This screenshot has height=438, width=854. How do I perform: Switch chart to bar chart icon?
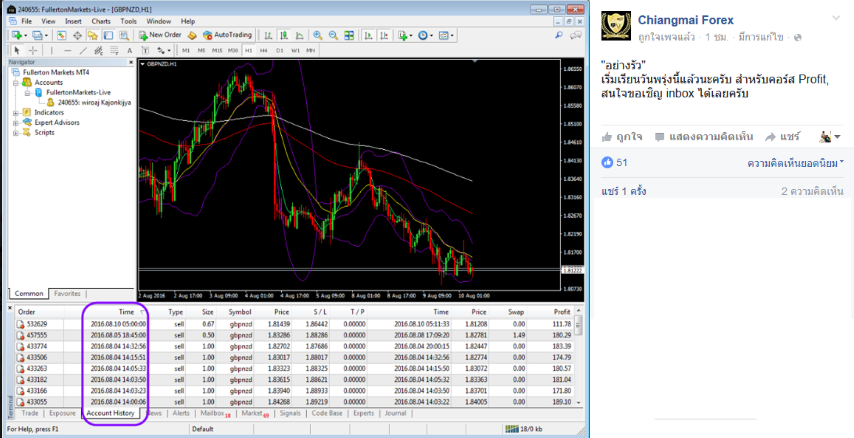point(269,35)
